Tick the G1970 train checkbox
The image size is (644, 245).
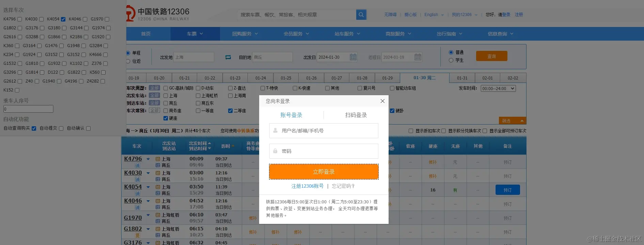pyautogui.click(x=107, y=19)
